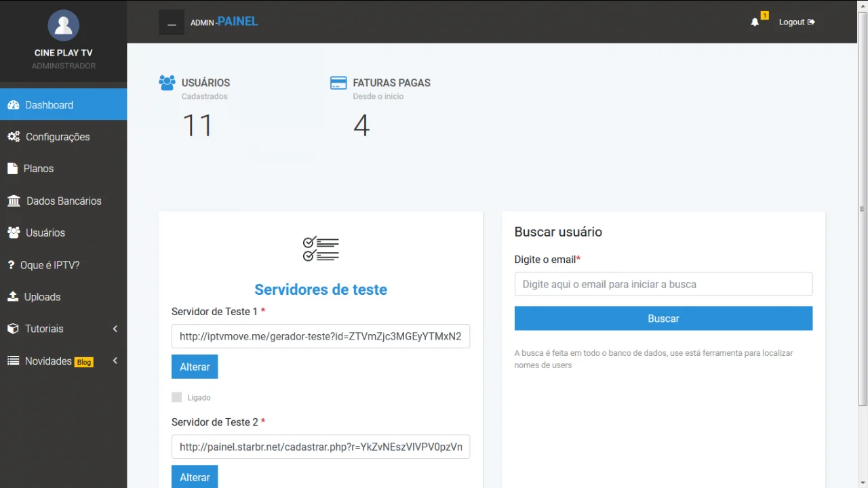Expand the Tutoriais submenu

(115, 329)
